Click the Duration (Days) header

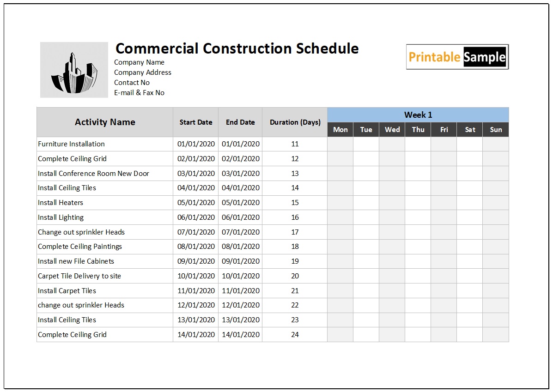[x=295, y=122]
